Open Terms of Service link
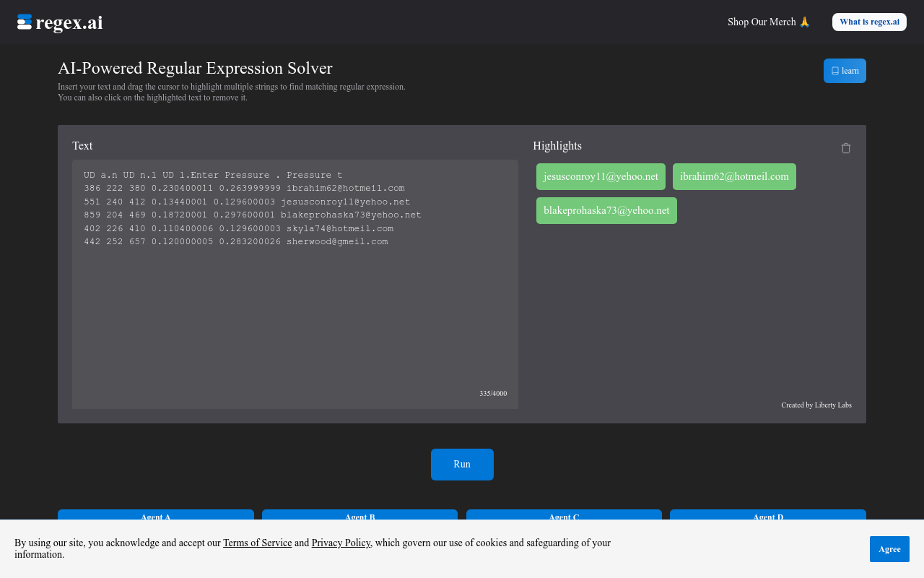Viewport: 924px width, 578px height. coord(258,543)
